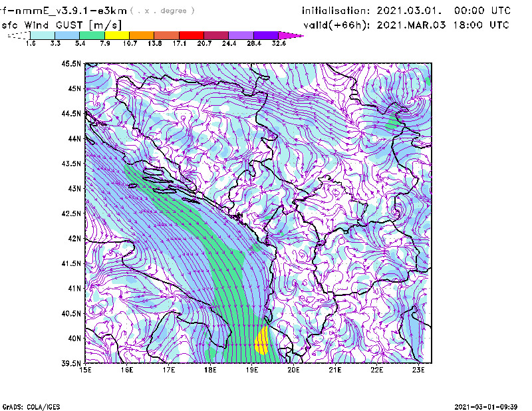532x411 pixels.
Task: Click the 'initialisation:' label
Action: click(336, 11)
